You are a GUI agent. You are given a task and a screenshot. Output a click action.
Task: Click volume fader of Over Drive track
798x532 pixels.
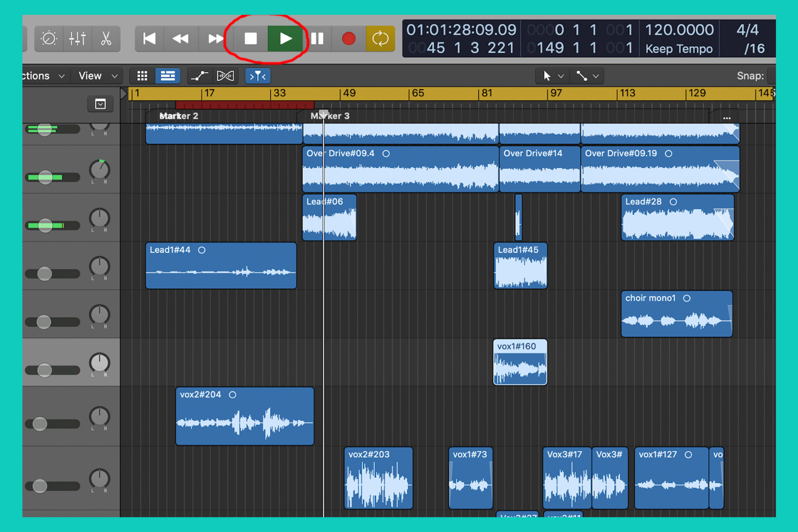pos(45,177)
